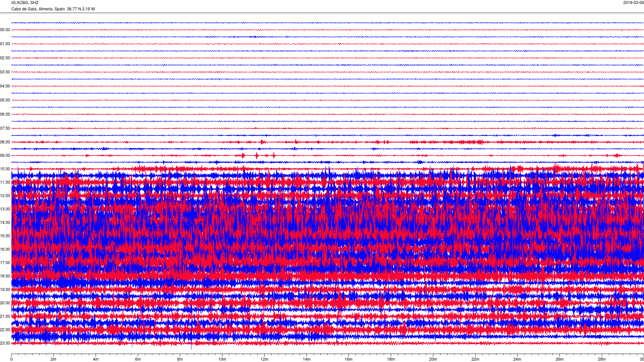Click the 20m axis tick label
Image resolution: width=644 pixels, height=362 pixels.
coord(433,359)
